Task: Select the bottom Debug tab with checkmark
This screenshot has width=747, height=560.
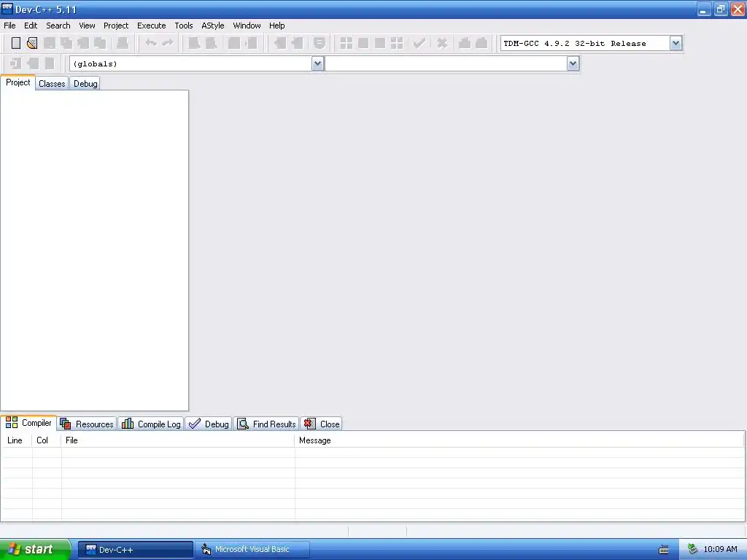Action: point(209,424)
